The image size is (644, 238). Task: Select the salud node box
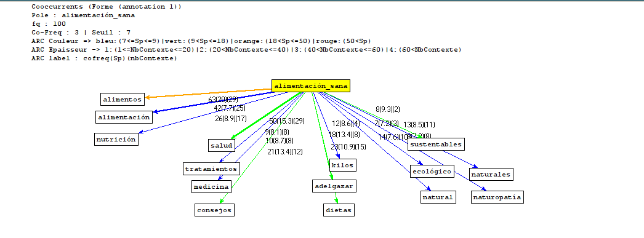(222, 145)
